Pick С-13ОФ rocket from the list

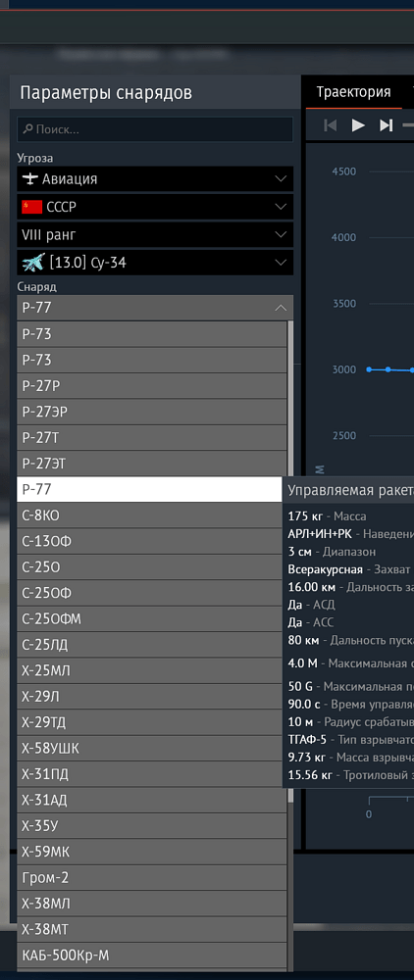click(x=152, y=541)
